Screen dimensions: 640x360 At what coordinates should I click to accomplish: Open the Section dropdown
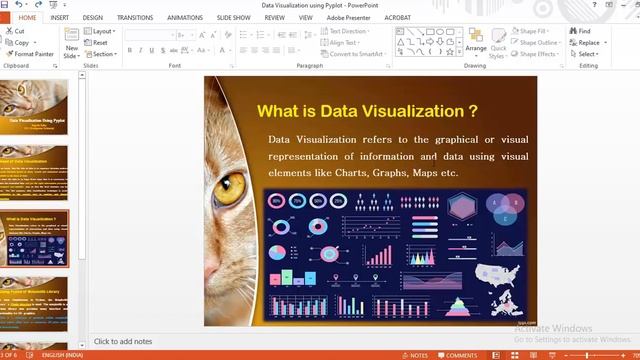pyautogui.click(x=101, y=54)
